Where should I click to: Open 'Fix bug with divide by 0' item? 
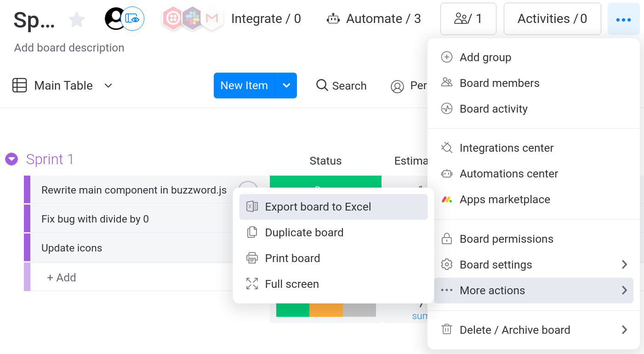pyautogui.click(x=95, y=219)
